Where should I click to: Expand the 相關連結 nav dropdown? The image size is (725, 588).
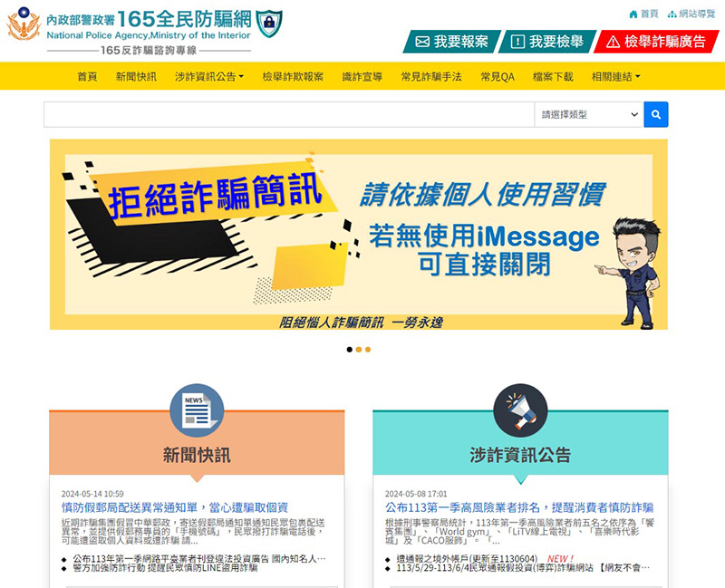(615, 77)
